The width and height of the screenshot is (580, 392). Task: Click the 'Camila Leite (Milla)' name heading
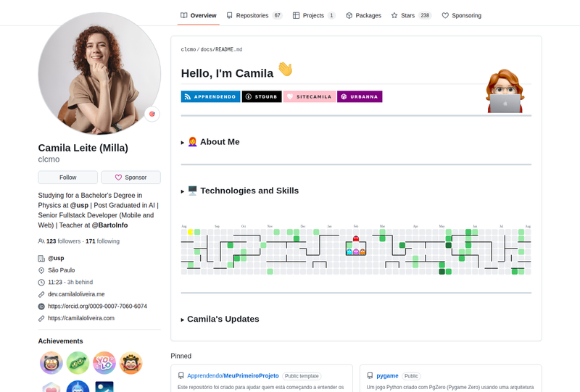83,148
